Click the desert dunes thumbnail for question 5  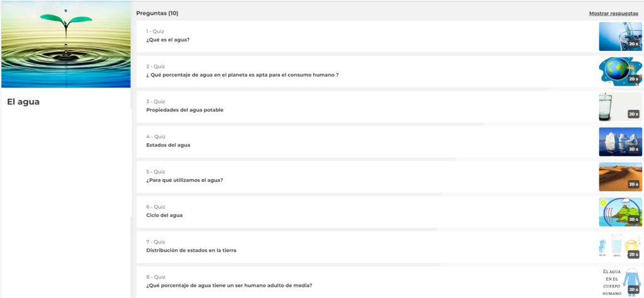click(x=619, y=177)
